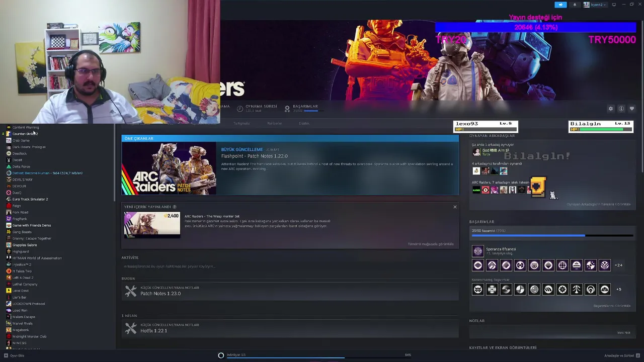Switch to the Destek tab
Screen dimensions: 644x362
[x=304, y=123]
